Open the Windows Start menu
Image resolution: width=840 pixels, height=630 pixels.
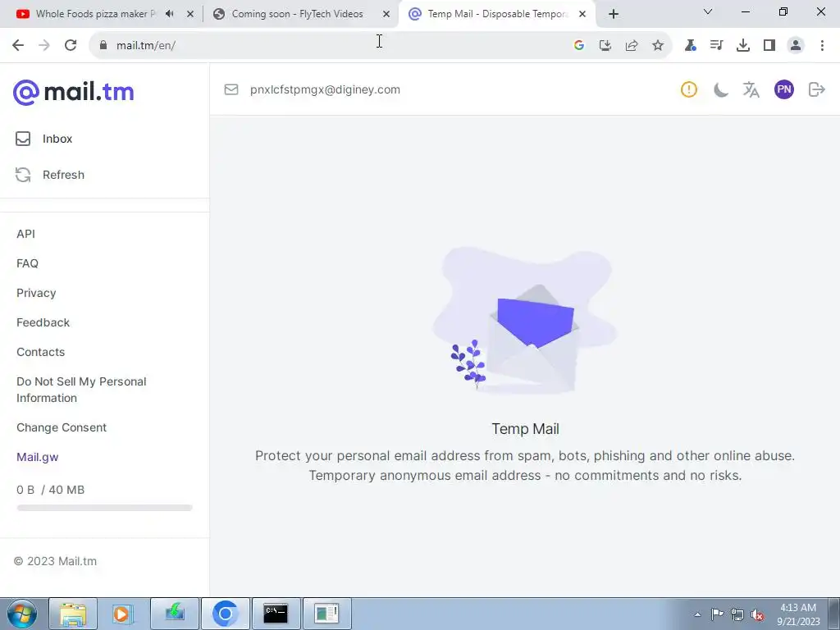pos(22,614)
